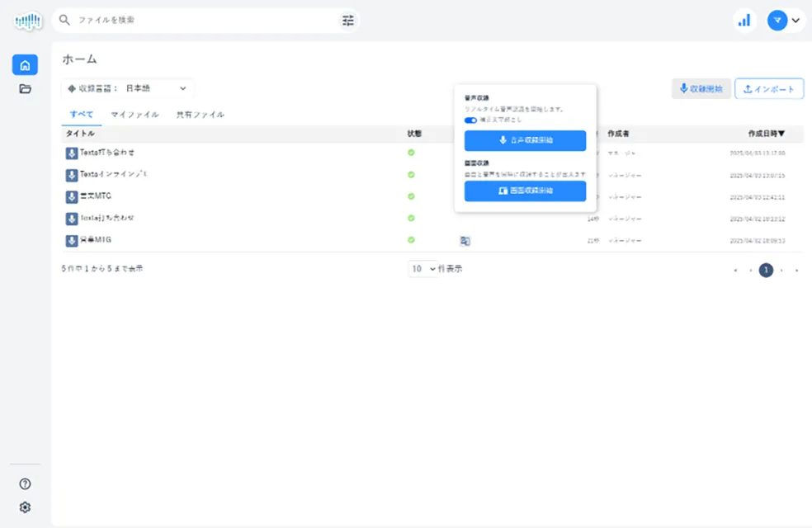Click the インポート button
The width and height of the screenshot is (812, 528).
pos(769,88)
